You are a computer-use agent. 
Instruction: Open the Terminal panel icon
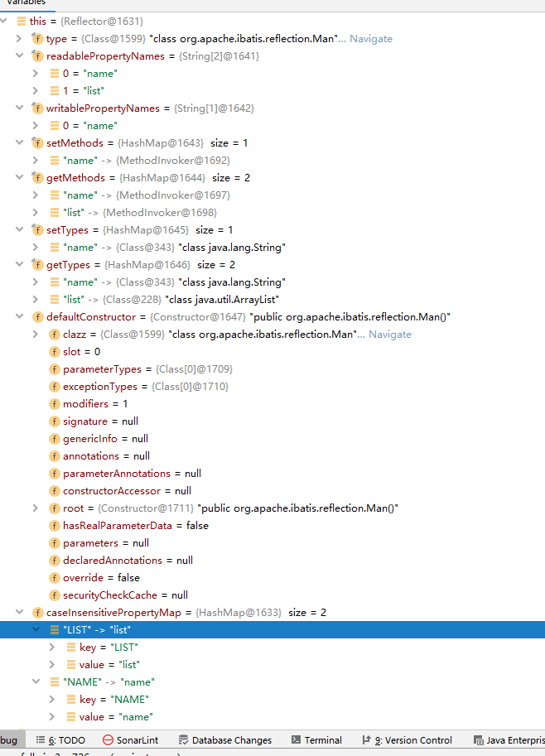297,739
